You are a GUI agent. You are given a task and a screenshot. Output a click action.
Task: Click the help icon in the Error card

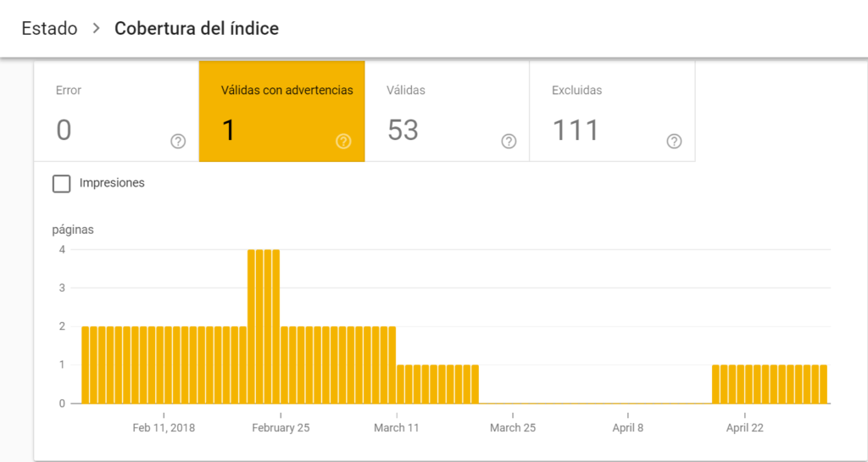178,142
